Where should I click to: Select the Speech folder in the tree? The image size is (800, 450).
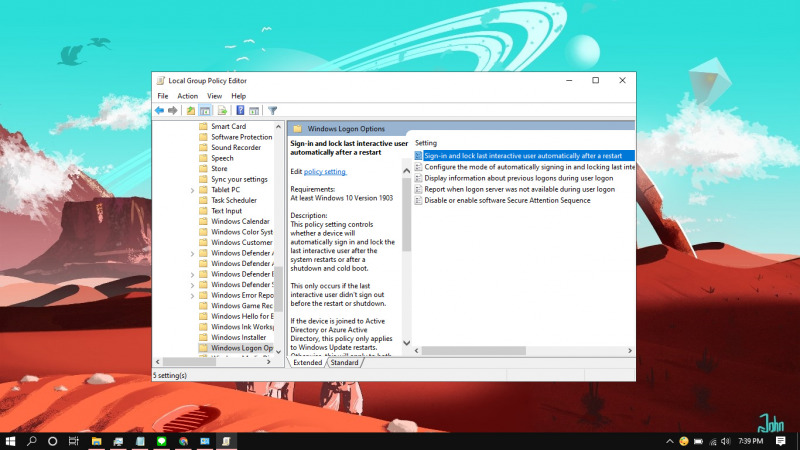222,158
